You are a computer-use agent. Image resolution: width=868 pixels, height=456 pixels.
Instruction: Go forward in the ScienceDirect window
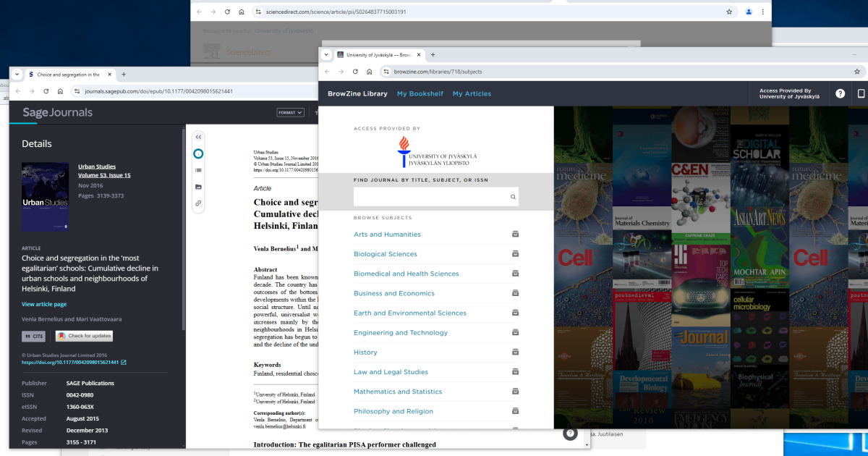pyautogui.click(x=213, y=12)
